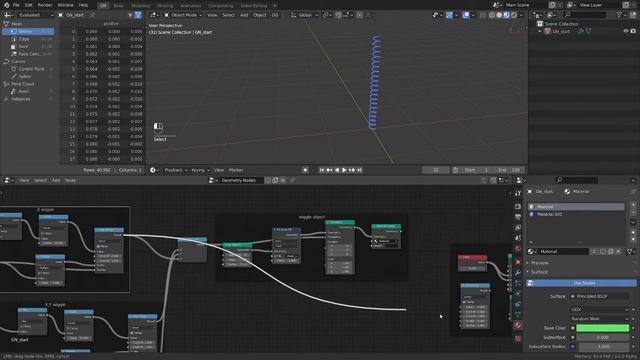Play the animation in reverse

point(337,170)
